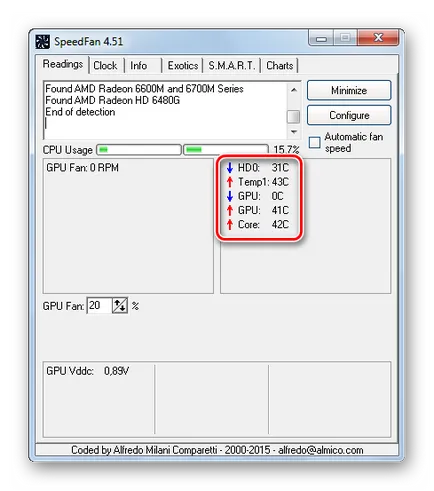Open the Info tab
The image size is (434, 491).
coord(139,65)
